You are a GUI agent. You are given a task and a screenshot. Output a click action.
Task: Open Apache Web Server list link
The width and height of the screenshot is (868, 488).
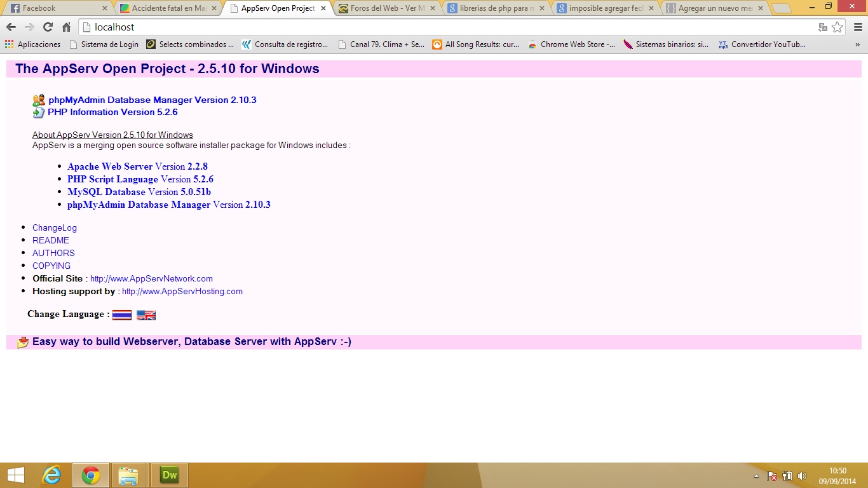pyautogui.click(x=137, y=166)
